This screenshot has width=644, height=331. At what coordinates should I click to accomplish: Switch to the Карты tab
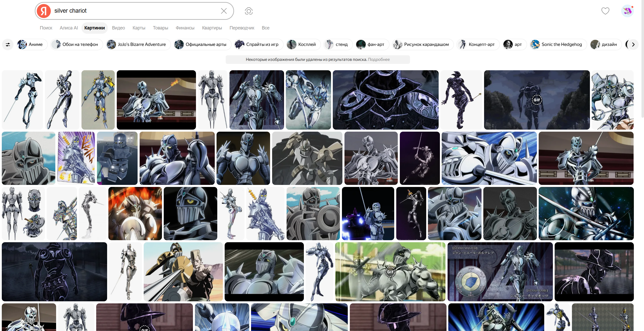139,28
